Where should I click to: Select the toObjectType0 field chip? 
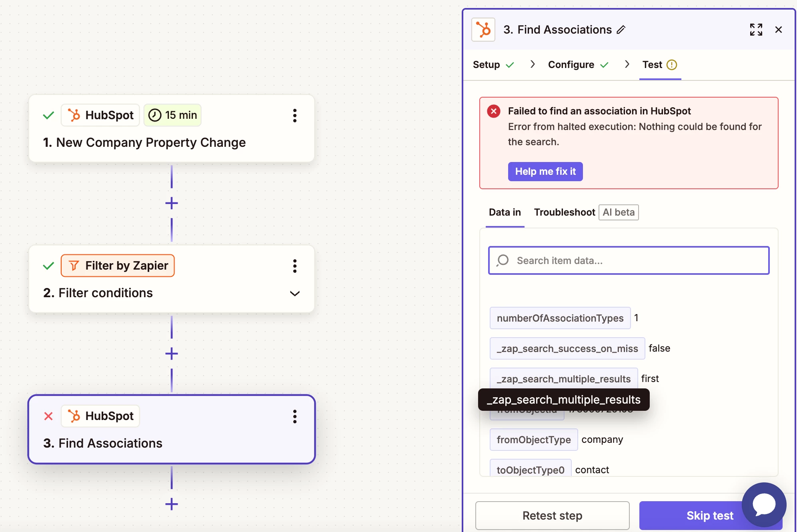pos(531,469)
